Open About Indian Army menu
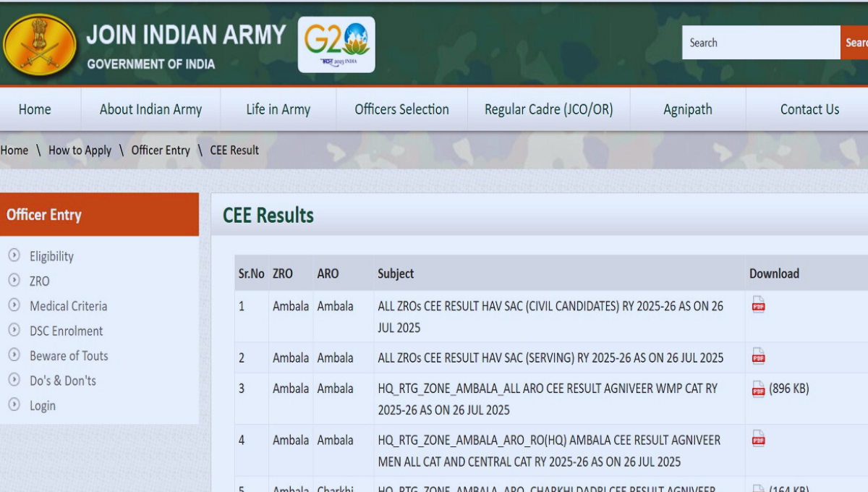The width and height of the screenshot is (868, 492). [x=150, y=109]
